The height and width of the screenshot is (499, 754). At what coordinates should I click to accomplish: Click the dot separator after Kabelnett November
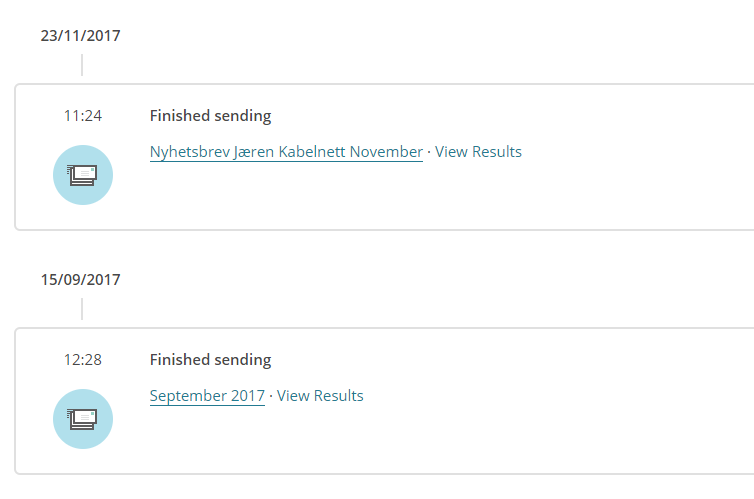pyautogui.click(x=429, y=152)
